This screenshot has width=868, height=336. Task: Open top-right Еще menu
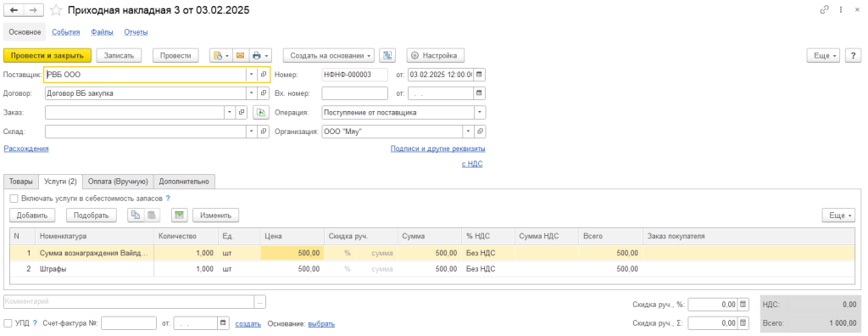point(824,55)
